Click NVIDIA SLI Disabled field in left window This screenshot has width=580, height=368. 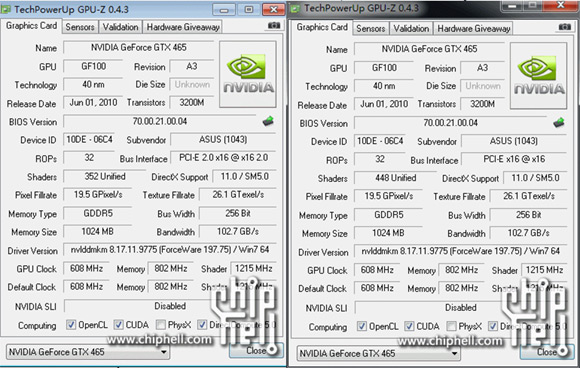pyautogui.click(x=170, y=306)
